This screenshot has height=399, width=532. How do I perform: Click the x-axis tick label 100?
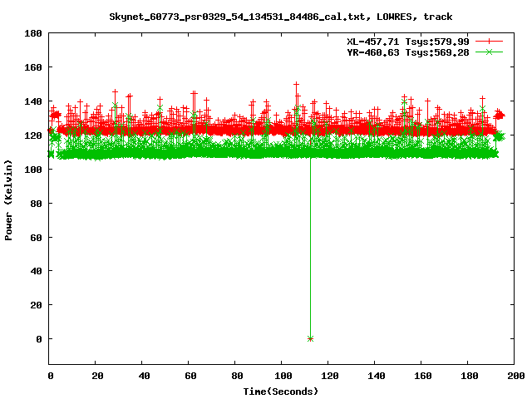(x=283, y=376)
